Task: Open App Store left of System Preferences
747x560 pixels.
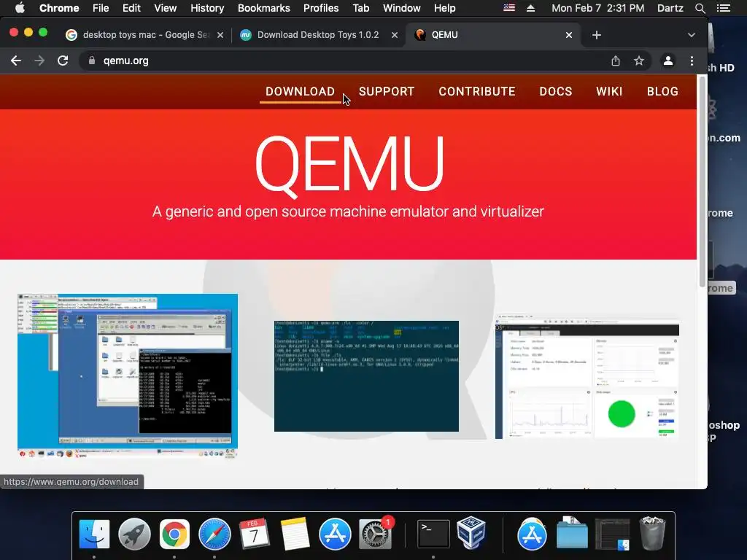Action: point(335,534)
